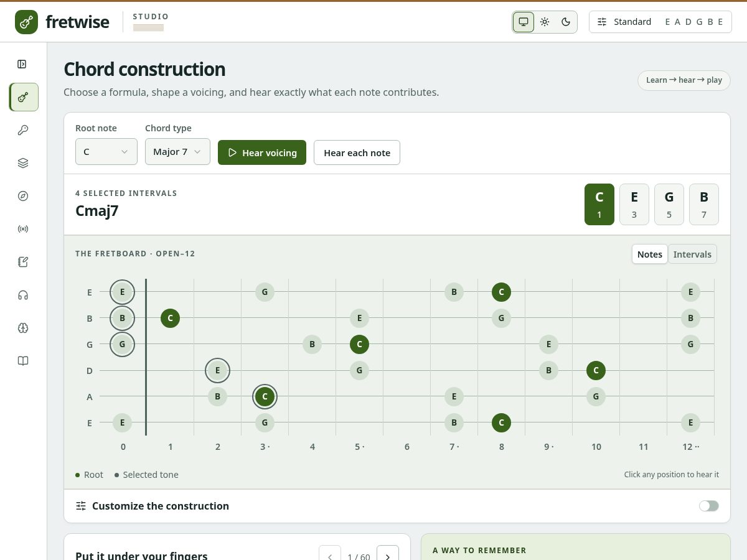Collapse the sidebar panel icon
Screen dimensions: 747x560
[22, 64]
